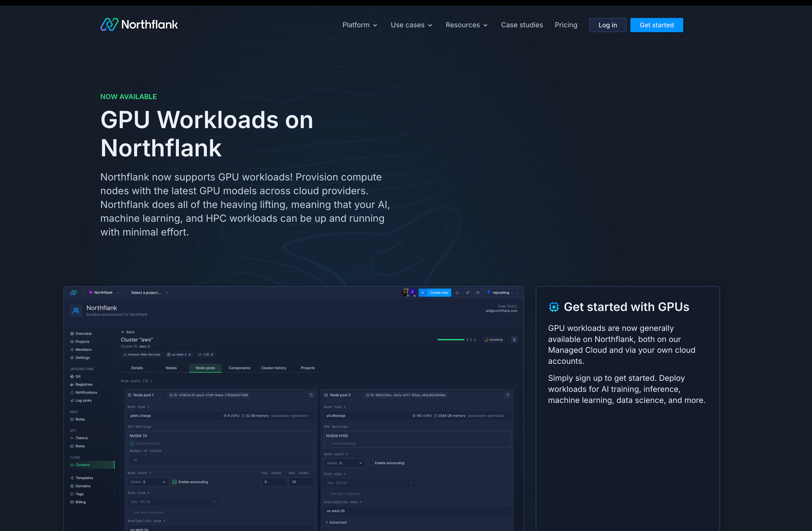The height and width of the screenshot is (531, 812).
Task: Toggle Enable autoscaling in Node pool 3
Action: click(371, 463)
